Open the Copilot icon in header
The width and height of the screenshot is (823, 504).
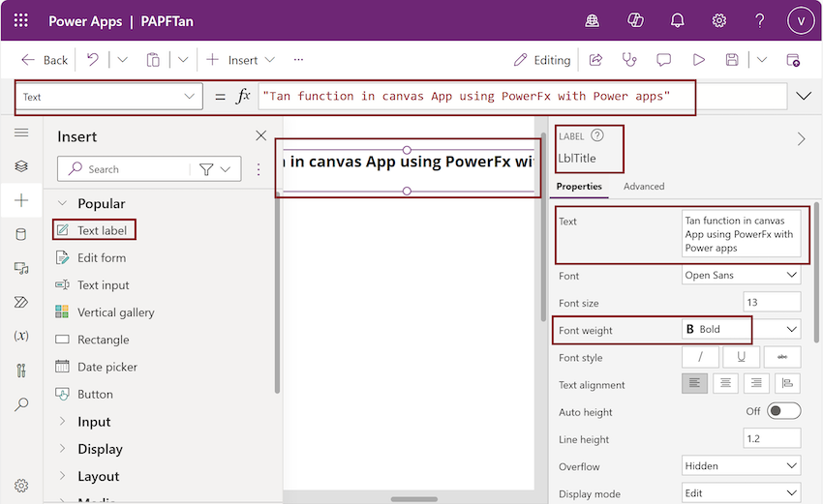tap(635, 20)
